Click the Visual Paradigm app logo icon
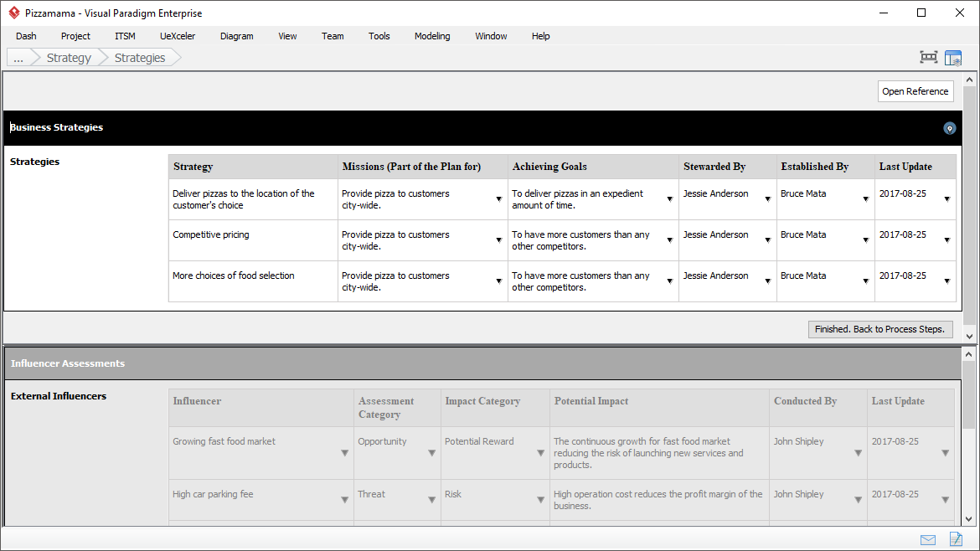The image size is (980, 551). click(13, 13)
